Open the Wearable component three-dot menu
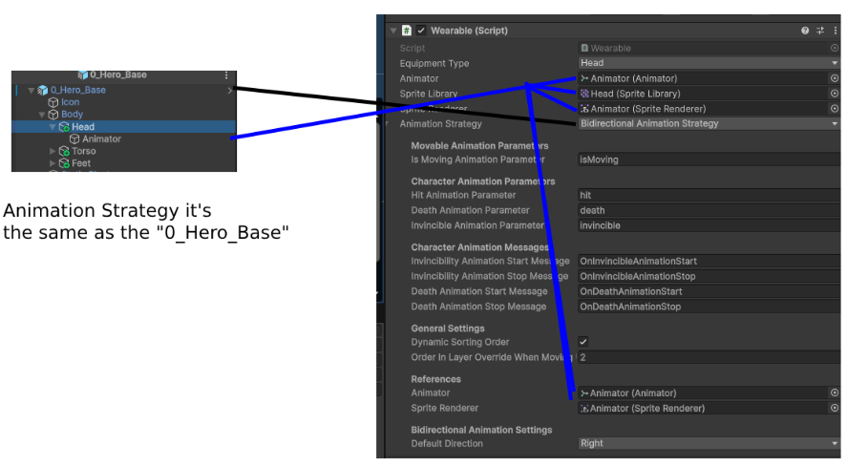 point(834,31)
